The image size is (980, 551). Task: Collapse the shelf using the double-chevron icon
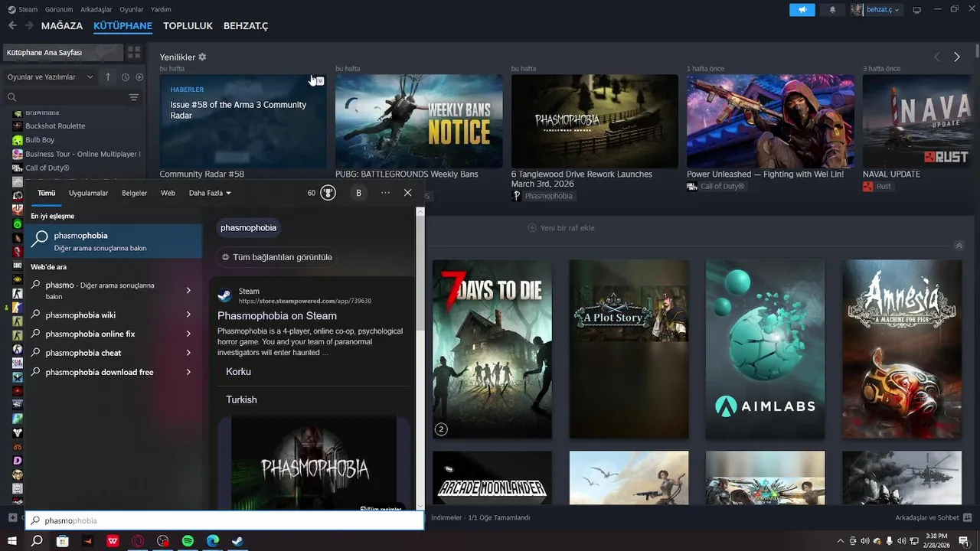(959, 246)
